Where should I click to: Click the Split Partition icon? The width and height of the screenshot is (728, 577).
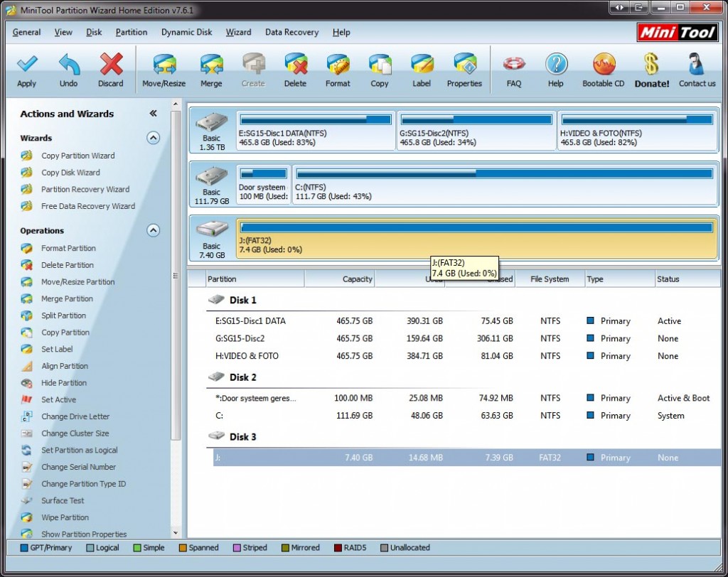point(27,316)
